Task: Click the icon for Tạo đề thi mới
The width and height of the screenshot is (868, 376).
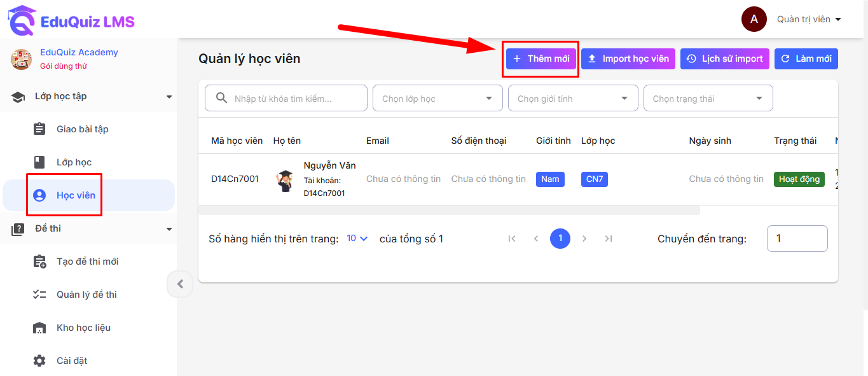Action: point(39,261)
